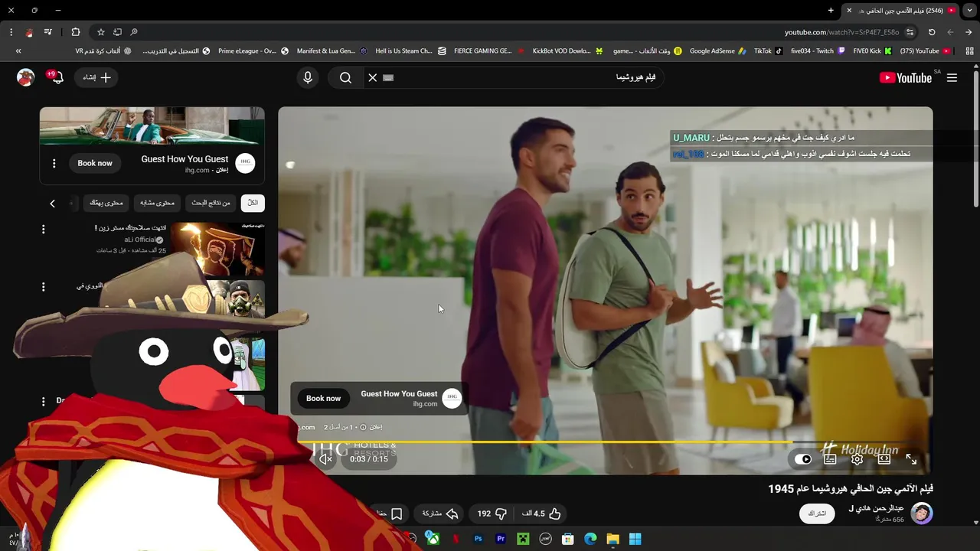
Task: Open the Hell is Us Steam bookmark
Action: tap(410, 51)
